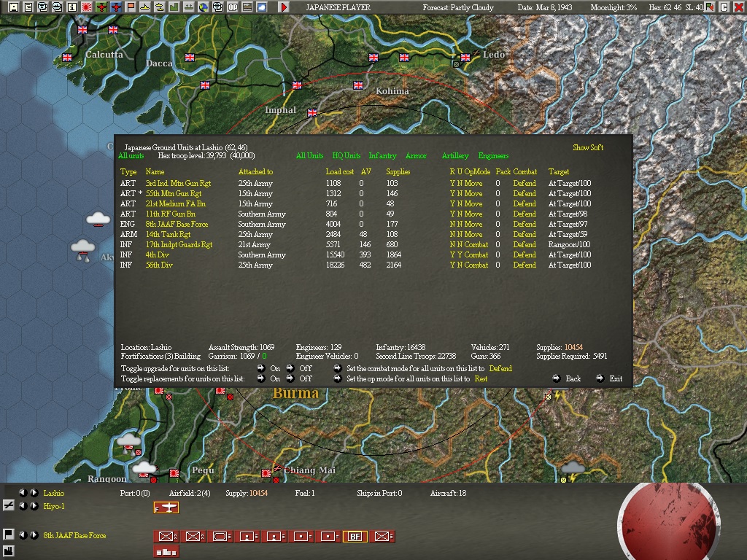Go to previous base before Lashio
The height and width of the screenshot is (560, 747).
[23, 493]
